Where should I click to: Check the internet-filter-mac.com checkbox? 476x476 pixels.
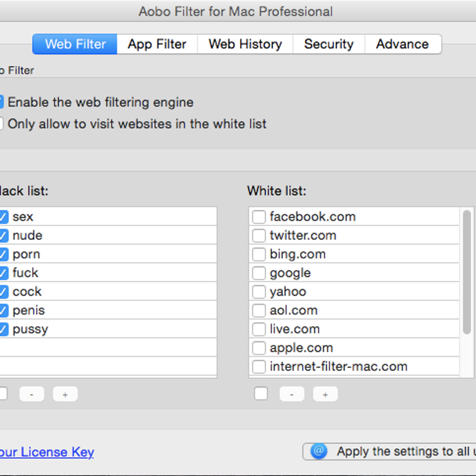pyautogui.click(x=259, y=367)
